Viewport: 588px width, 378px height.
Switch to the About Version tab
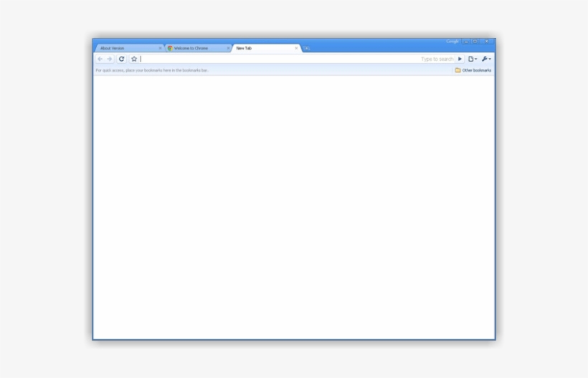tap(122, 48)
